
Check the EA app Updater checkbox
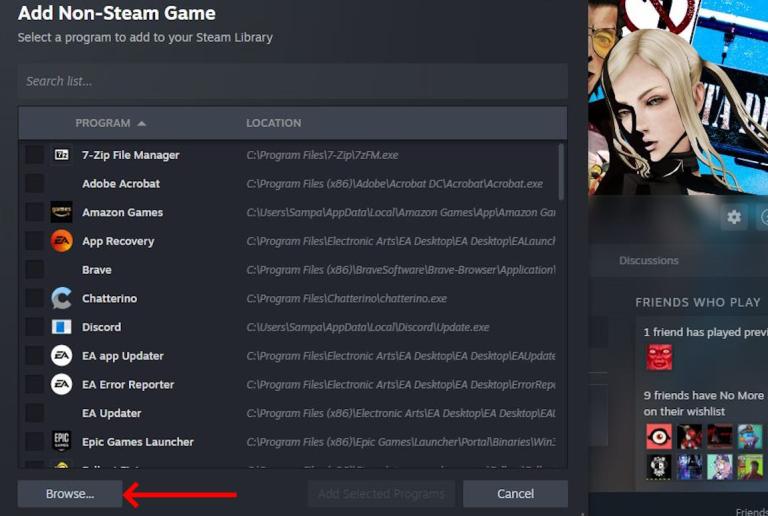point(34,356)
